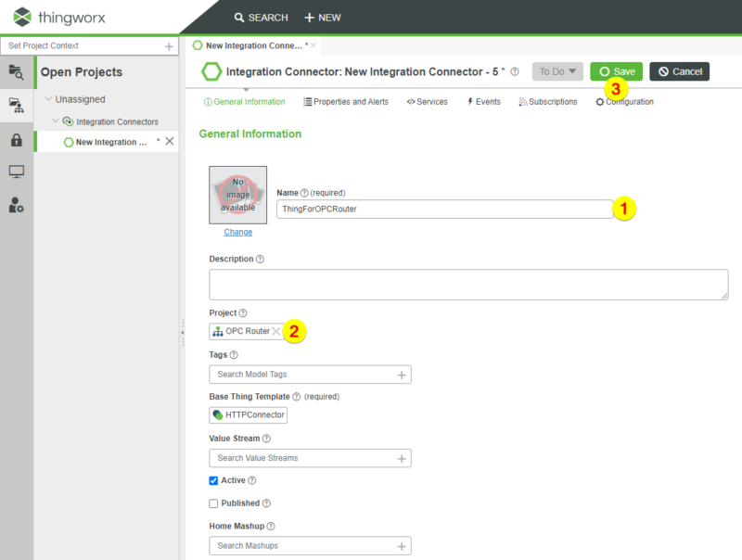Open the Browse folders icon in sidebar

pyautogui.click(x=14, y=72)
